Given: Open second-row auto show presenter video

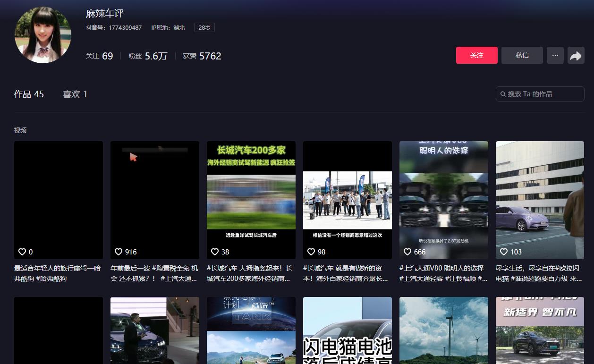Looking at the screenshot, I should tap(155, 330).
